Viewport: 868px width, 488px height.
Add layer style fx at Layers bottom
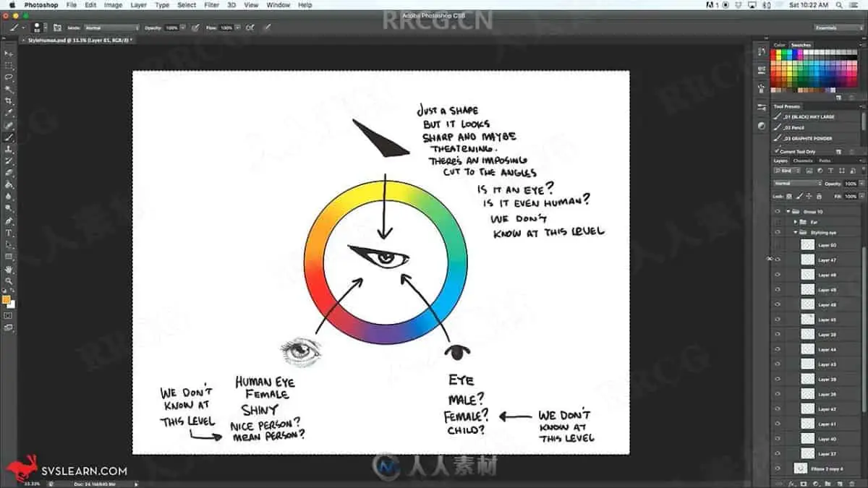click(791, 482)
